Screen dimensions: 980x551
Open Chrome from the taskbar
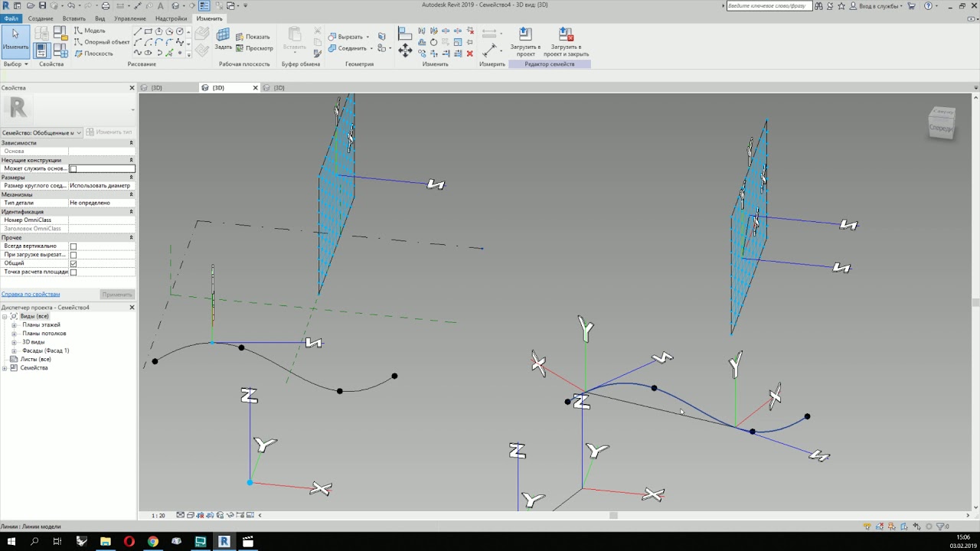[x=153, y=542]
